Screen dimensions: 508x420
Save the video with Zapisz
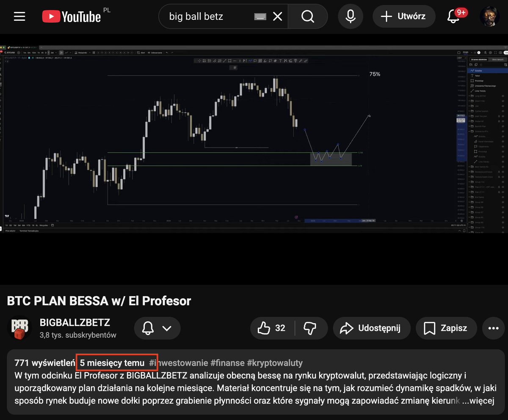click(446, 328)
